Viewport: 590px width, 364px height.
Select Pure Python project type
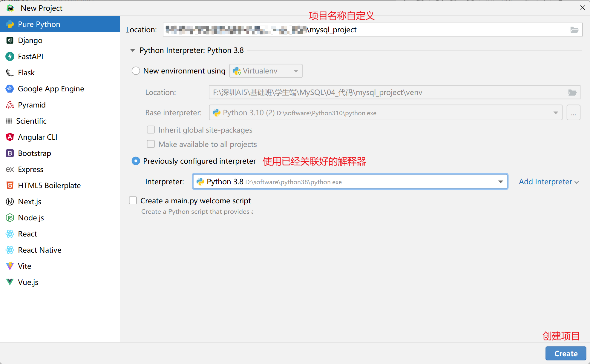pos(60,24)
